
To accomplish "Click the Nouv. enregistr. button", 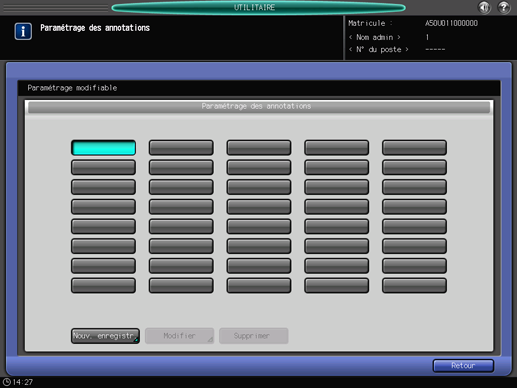I will point(105,336).
